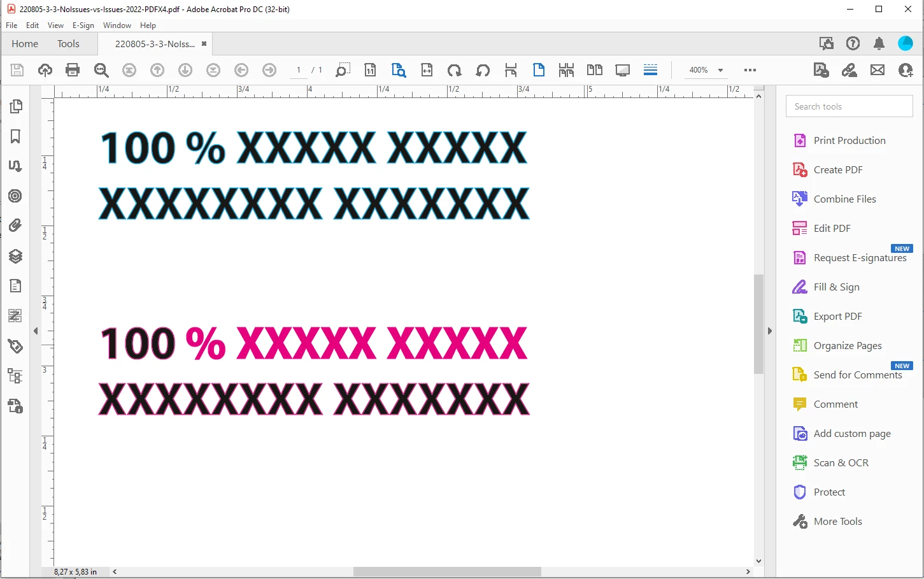This screenshot has height=579, width=924.
Task: Open the E-Sign menu
Action: pyautogui.click(x=83, y=25)
